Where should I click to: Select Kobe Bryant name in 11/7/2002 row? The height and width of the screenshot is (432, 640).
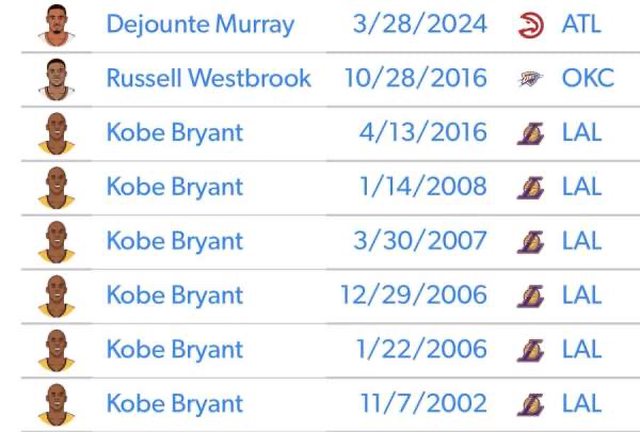click(174, 404)
